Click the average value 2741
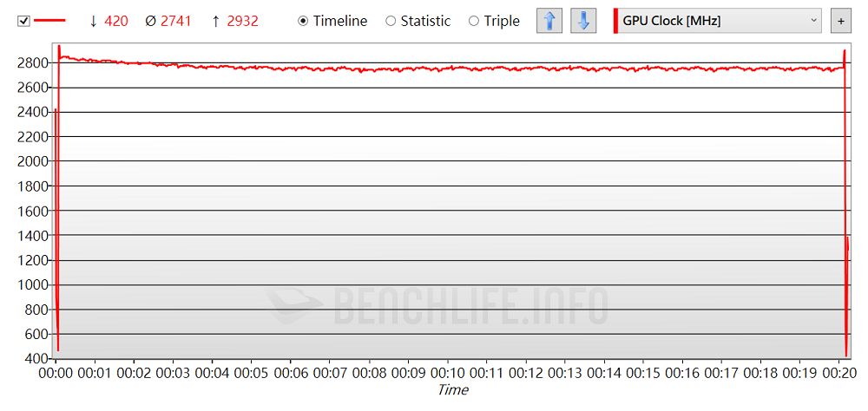 176,21
